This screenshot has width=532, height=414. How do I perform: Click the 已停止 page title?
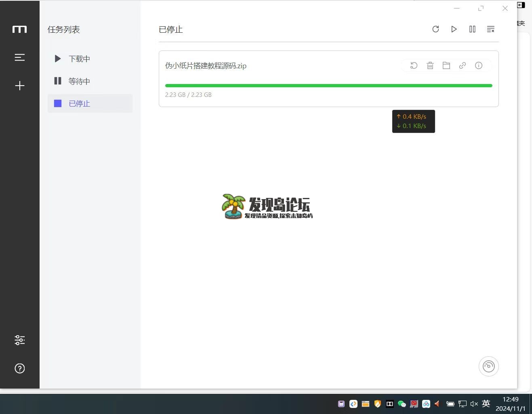171,29
